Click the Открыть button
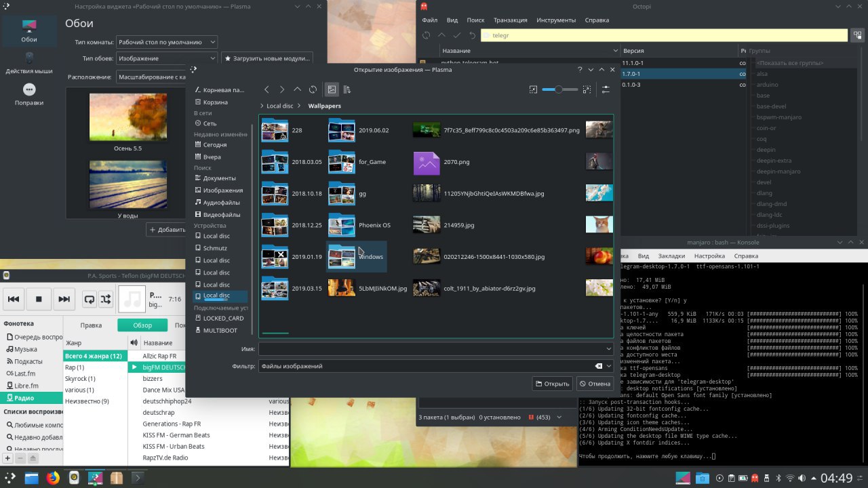 552,384
